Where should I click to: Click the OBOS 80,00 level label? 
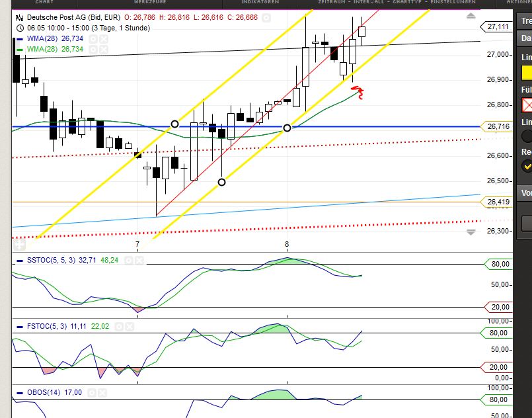pyautogui.click(x=497, y=399)
